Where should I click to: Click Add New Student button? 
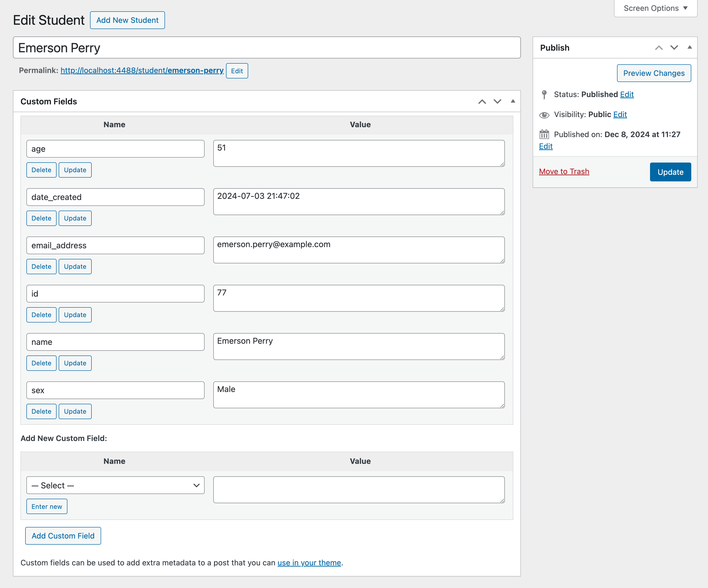128,20
